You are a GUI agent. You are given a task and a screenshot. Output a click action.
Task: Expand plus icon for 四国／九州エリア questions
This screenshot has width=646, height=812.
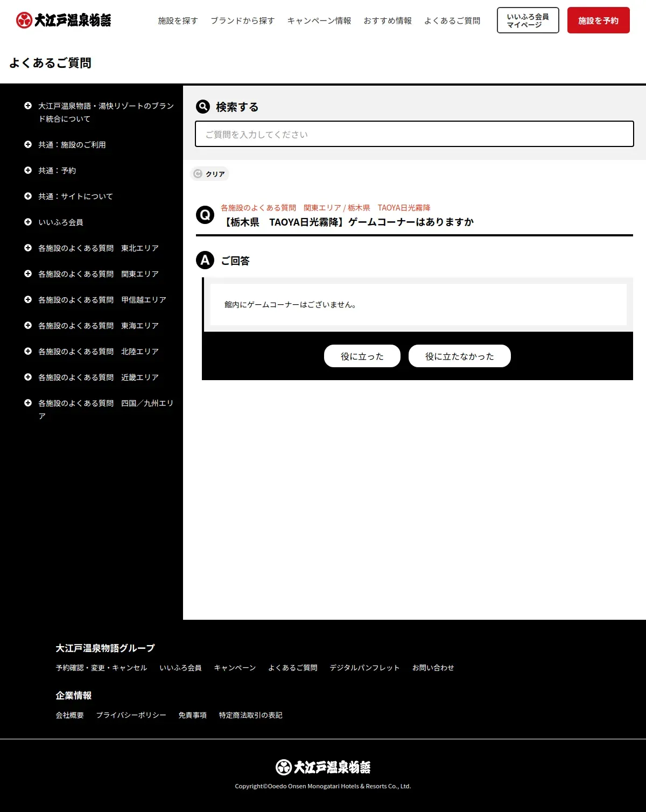tap(28, 403)
